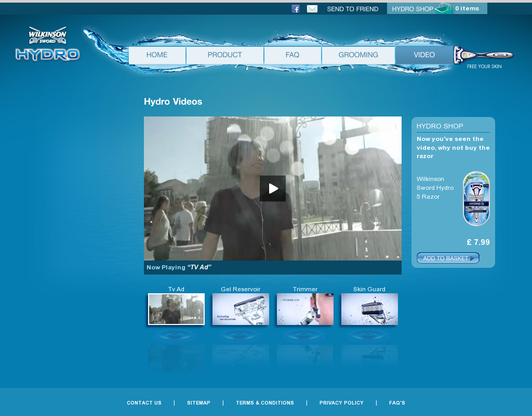Select the Skin Guard video thumbnail

coord(369,309)
